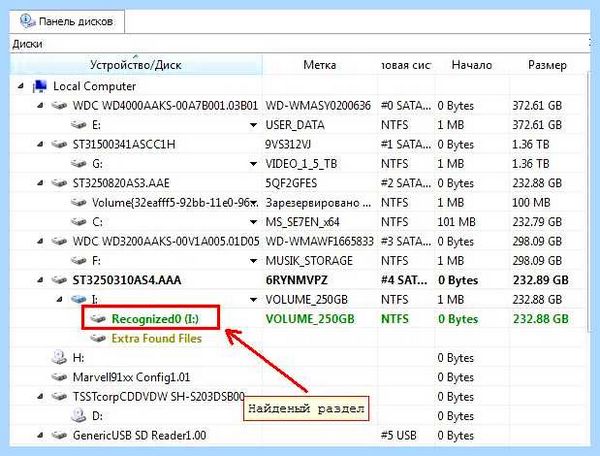Click the ST31500341AS drive icon
The width and height of the screenshot is (600, 456).
(x=59, y=145)
